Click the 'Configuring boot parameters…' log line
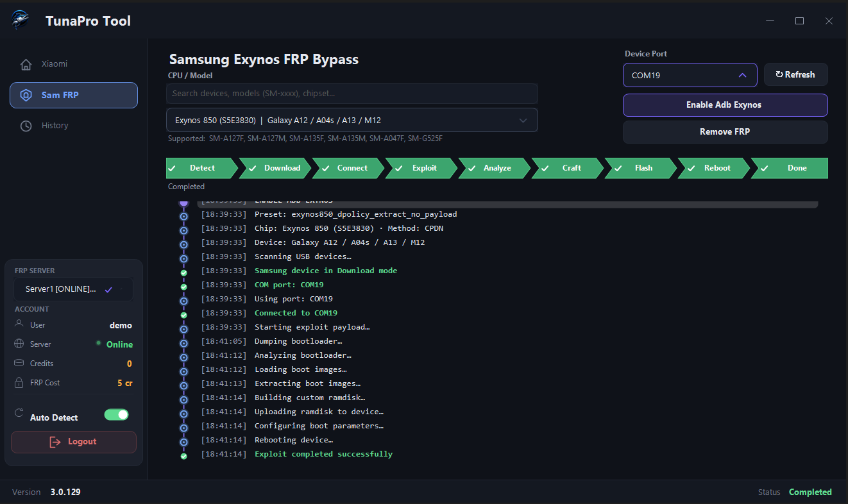The height and width of the screenshot is (504, 848). click(x=319, y=426)
